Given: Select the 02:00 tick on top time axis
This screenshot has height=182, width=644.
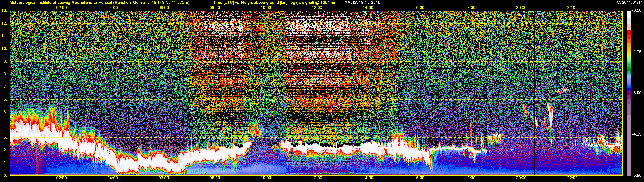Looking at the screenshot, I should pyautogui.click(x=61, y=8).
